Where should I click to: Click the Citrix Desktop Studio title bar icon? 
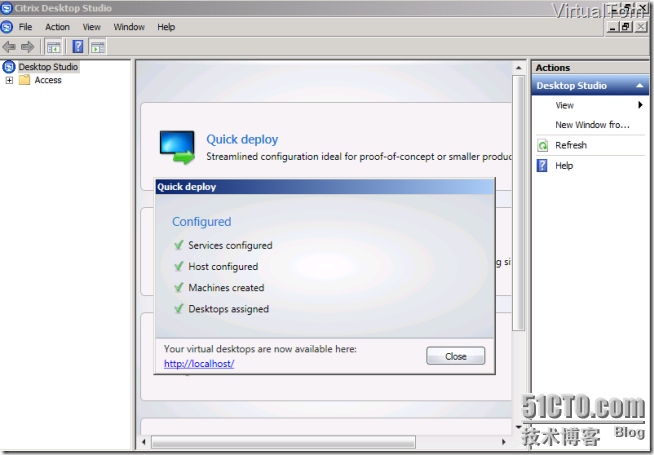pyautogui.click(x=7, y=8)
